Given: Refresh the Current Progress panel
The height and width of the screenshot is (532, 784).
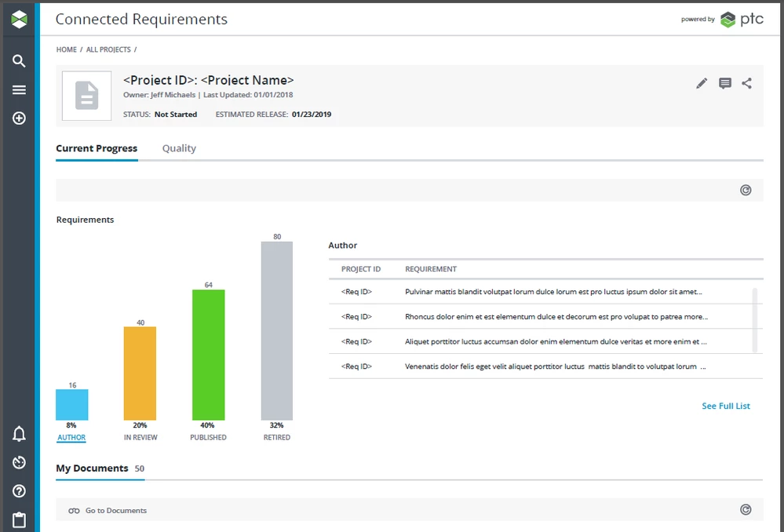Looking at the screenshot, I should (745, 189).
